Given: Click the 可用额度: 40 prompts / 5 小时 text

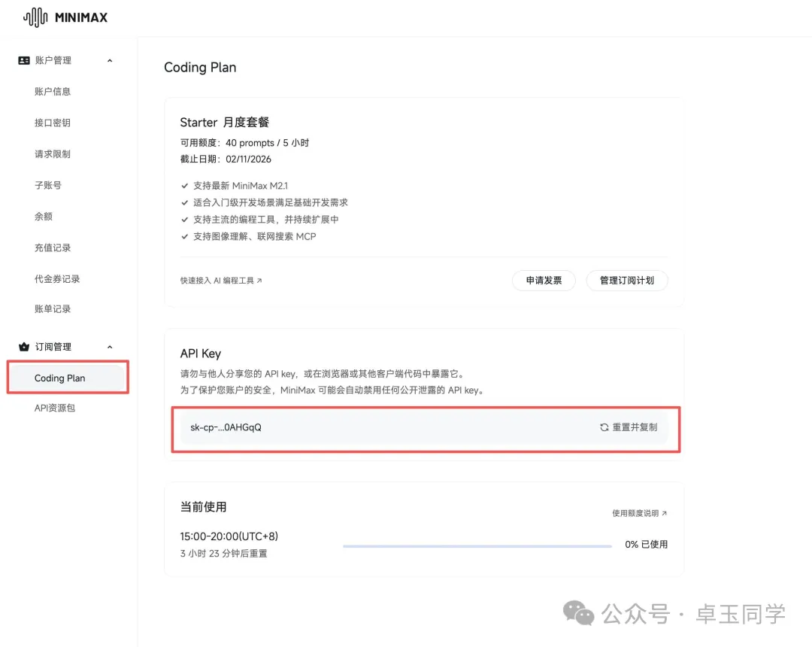Looking at the screenshot, I should pyautogui.click(x=244, y=142).
